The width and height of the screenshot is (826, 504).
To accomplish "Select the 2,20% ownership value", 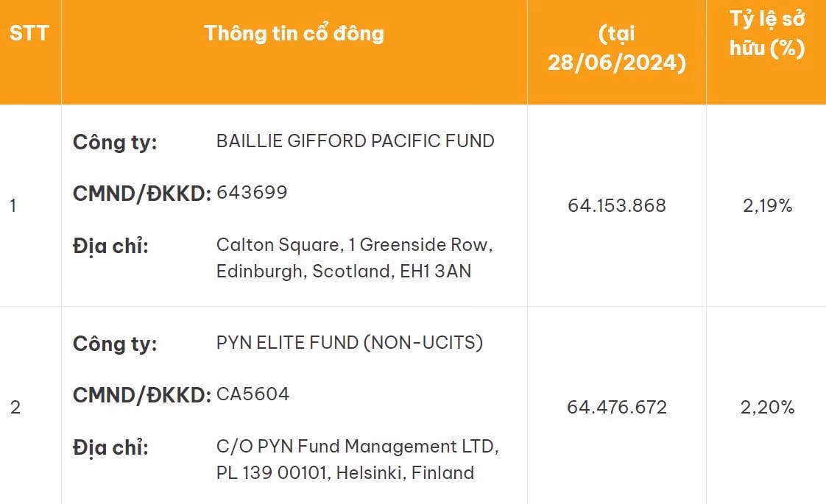I will 767,408.
